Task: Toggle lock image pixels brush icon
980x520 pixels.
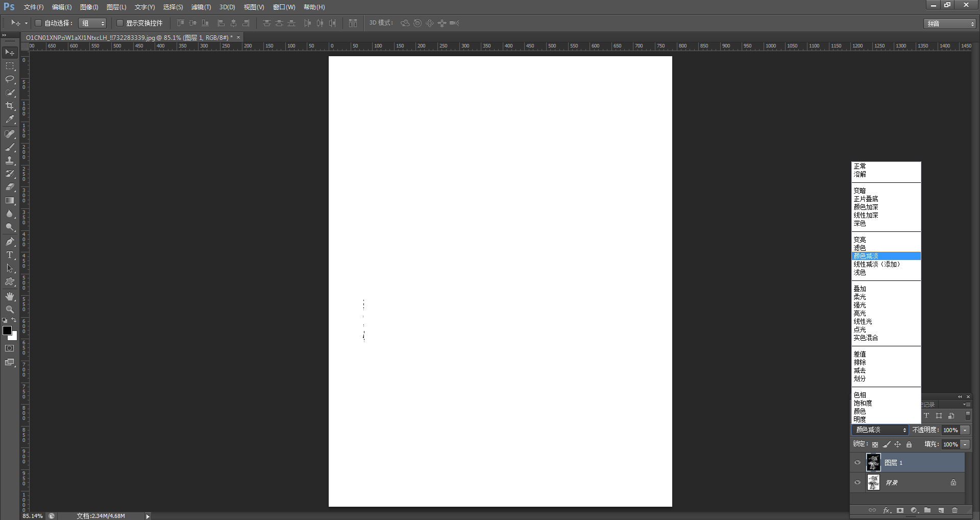Action: pyautogui.click(x=887, y=444)
